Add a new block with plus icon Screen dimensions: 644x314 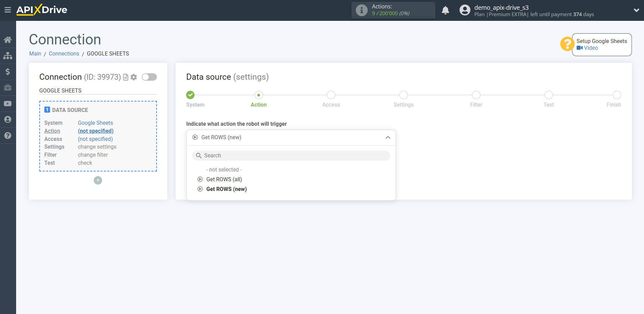(98, 181)
